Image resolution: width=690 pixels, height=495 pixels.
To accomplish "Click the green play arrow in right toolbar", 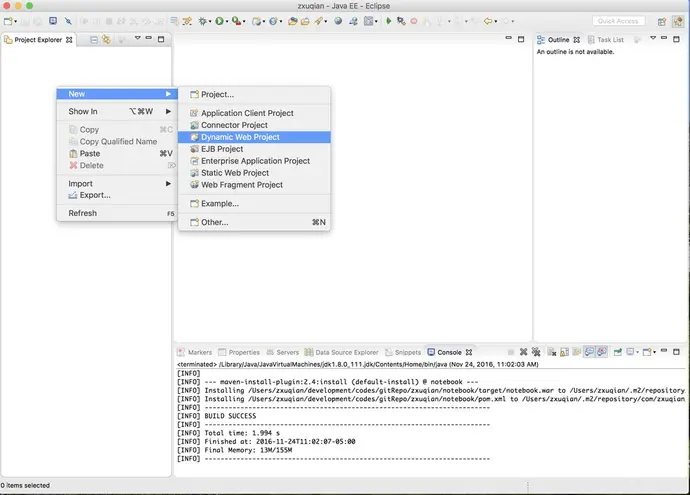I will tap(388, 21).
